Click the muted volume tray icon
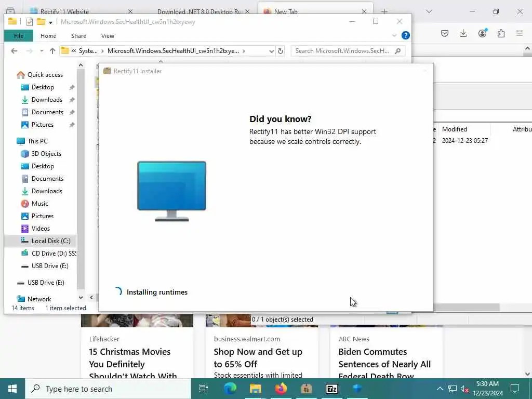This screenshot has height=399, width=532. click(x=464, y=389)
